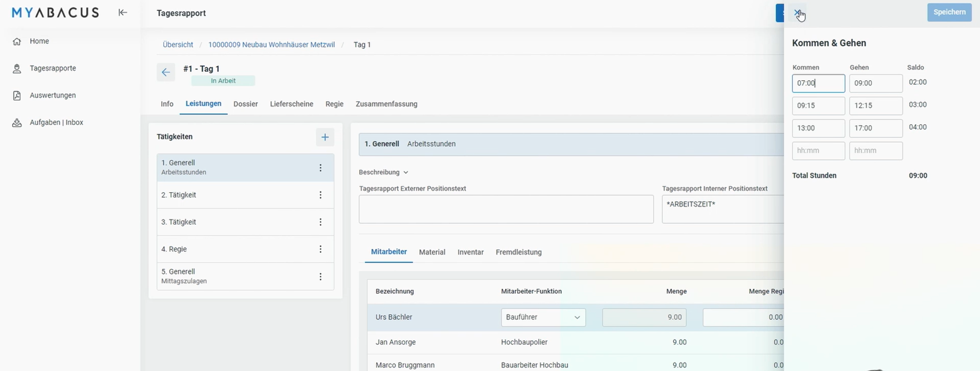Select activity 1. Generell Arbeitsstunden
This screenshot has width=980, height=371.
[x=245, y=168]
